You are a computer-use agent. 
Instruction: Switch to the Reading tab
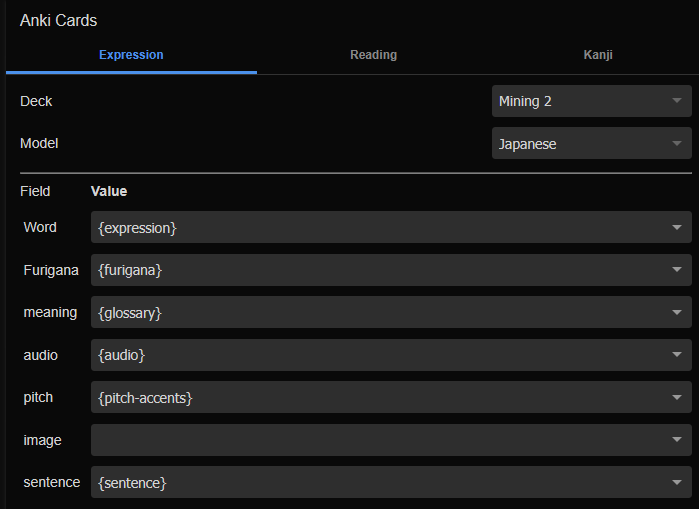coord(373,55)
